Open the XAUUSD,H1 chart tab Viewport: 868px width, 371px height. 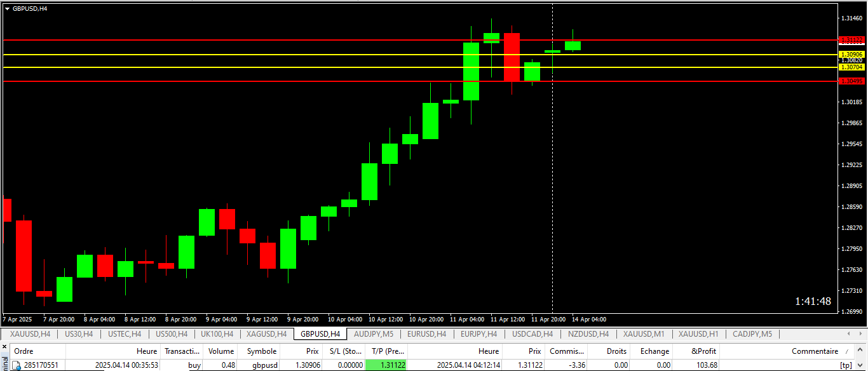(x=698, y=334)
